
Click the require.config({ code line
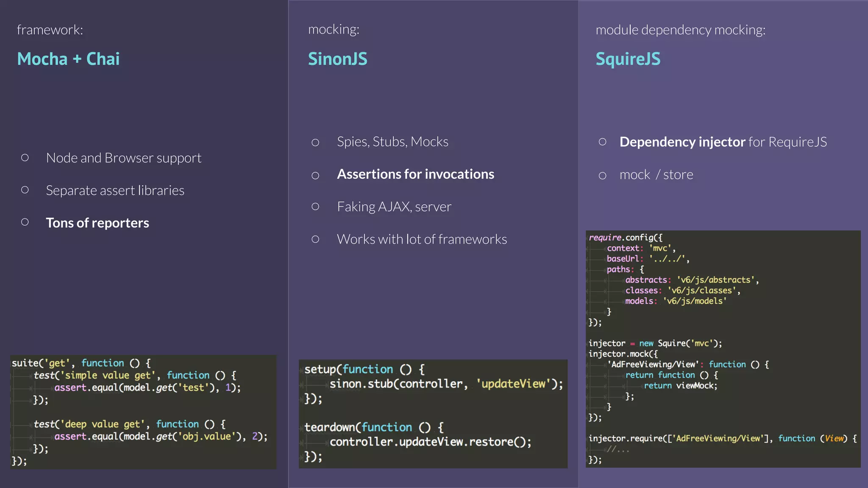(625, 238)
